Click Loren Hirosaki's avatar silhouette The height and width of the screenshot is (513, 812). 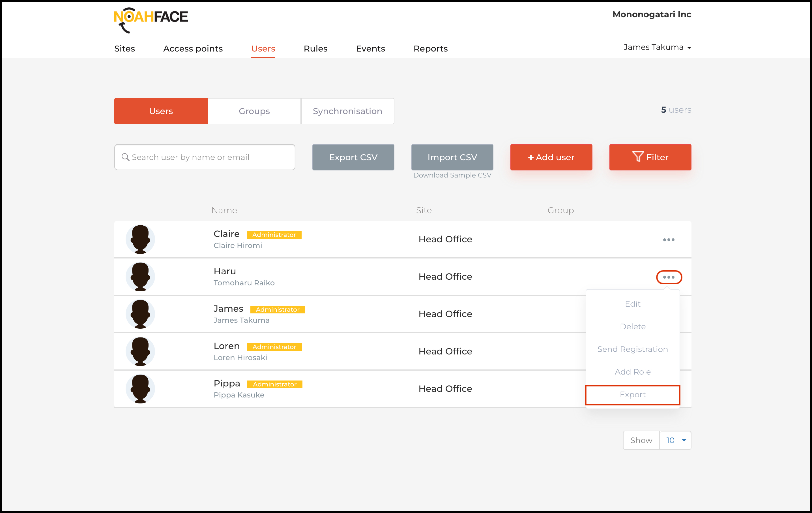(140, 351)
